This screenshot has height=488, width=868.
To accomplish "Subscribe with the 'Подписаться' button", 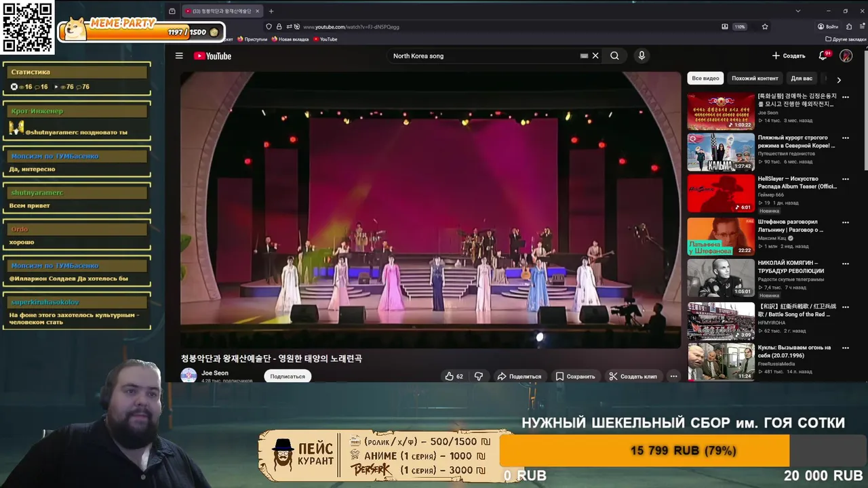I will (x=288, y=376).
